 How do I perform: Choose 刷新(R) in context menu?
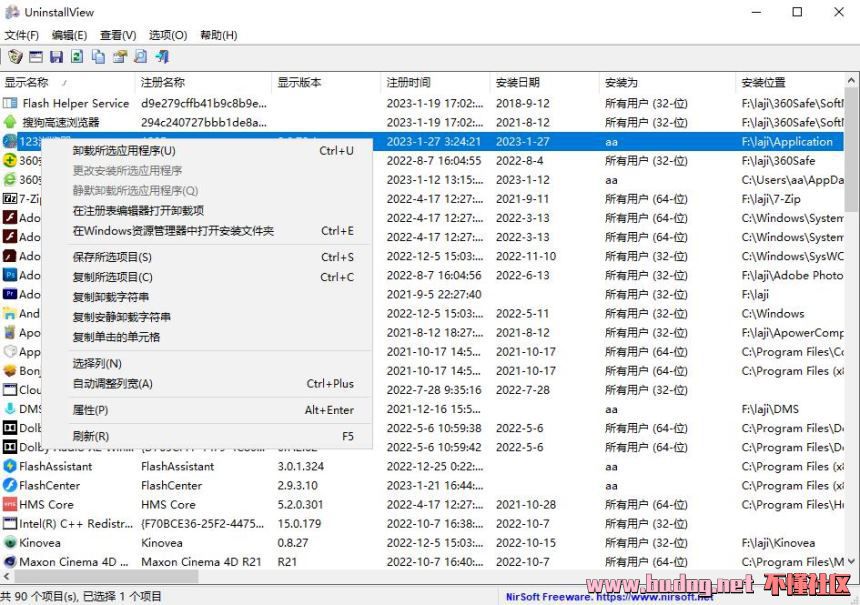pos(207,437)
